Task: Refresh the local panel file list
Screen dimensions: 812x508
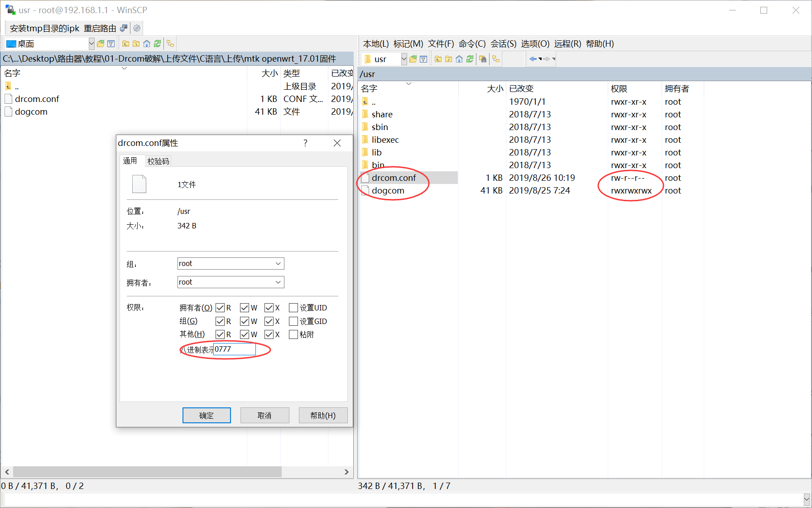Action: 157,44
